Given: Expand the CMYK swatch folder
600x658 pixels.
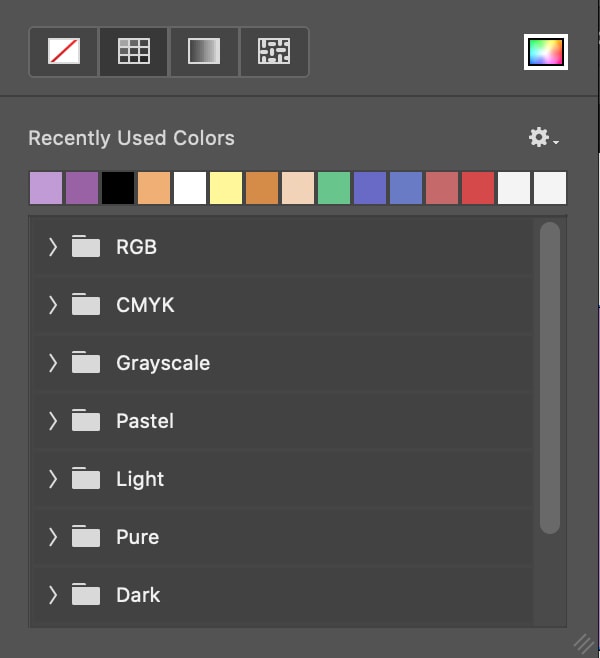Looking at the screenshot, I should 53,305.
